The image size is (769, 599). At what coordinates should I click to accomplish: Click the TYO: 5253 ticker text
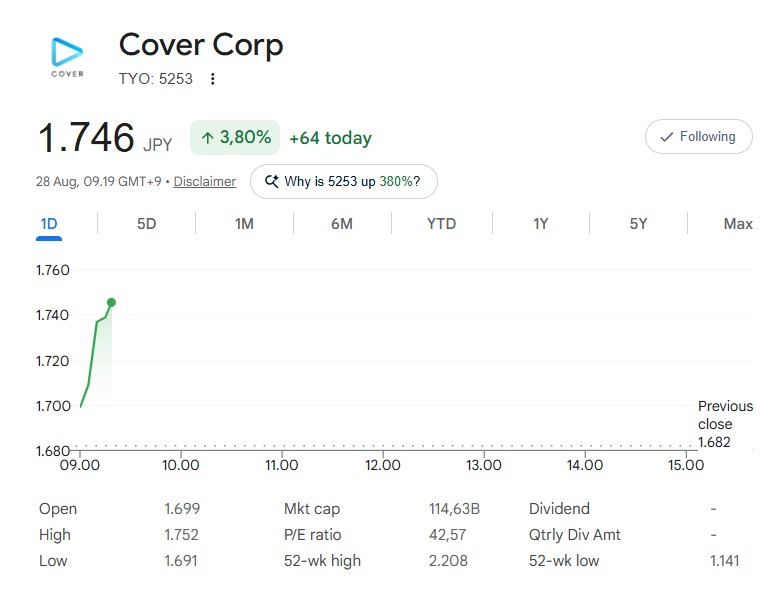[155, 79]
